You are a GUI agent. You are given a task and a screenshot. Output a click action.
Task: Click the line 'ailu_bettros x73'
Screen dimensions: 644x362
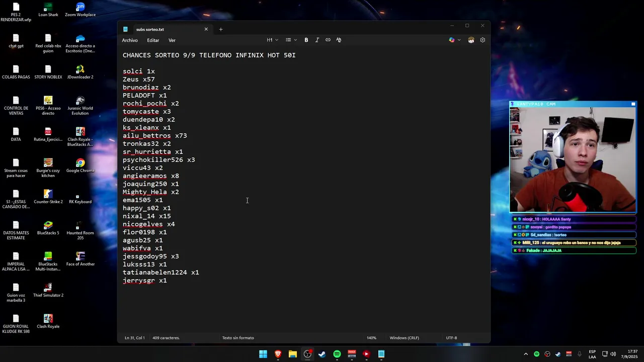(155, 136)
